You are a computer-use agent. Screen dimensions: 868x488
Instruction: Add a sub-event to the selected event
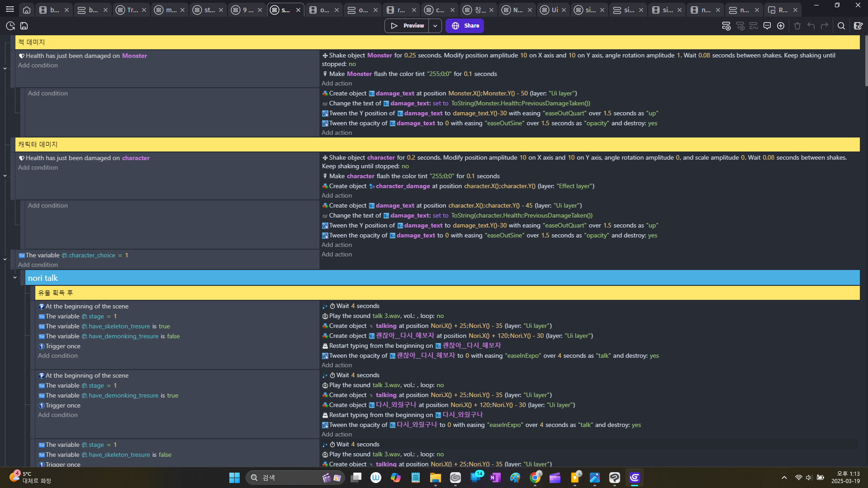740,26
